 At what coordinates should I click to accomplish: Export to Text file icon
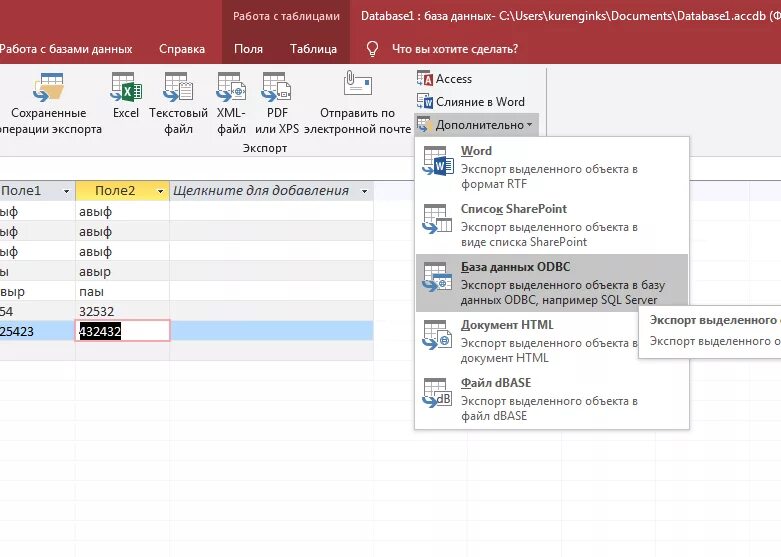pyautogui.click(x=178, y=87)
